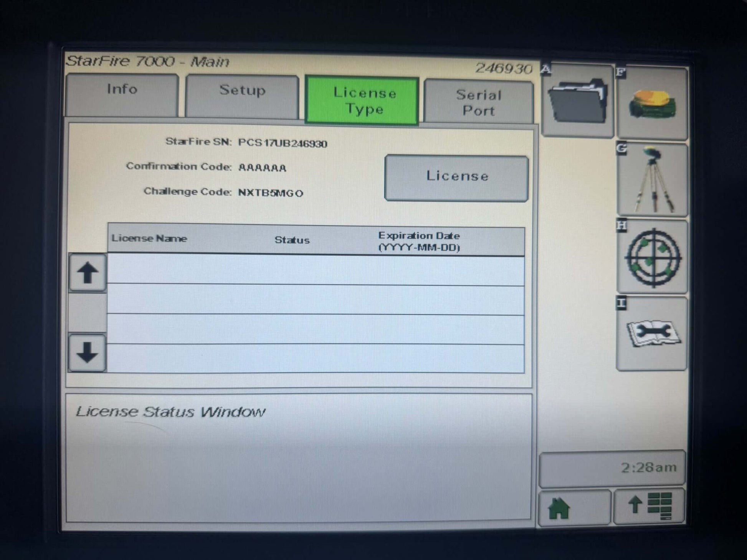Click up arrow beside license table

point(88,272)
